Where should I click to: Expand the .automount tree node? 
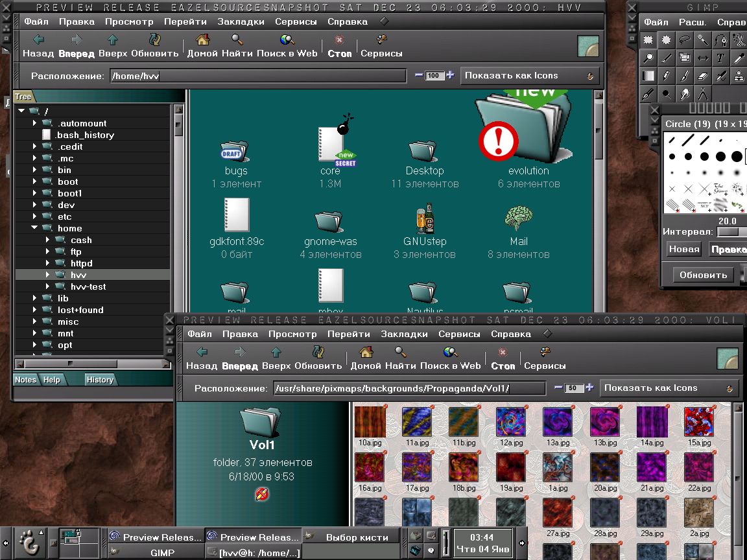pyautogui.click(x=34, y=123)
